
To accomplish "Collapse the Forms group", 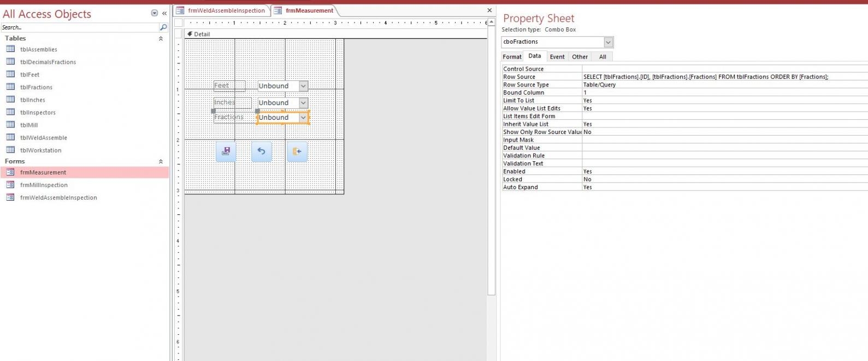I will point(161,161).
